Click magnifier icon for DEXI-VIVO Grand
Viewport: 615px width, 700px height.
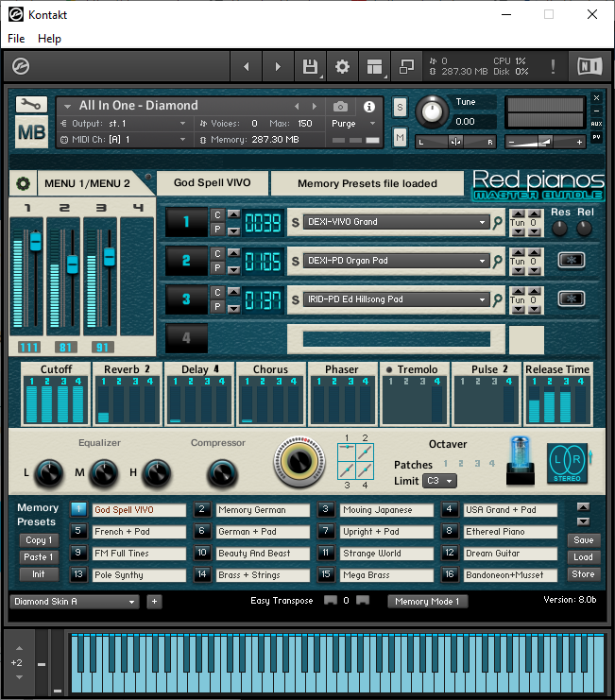497,222
